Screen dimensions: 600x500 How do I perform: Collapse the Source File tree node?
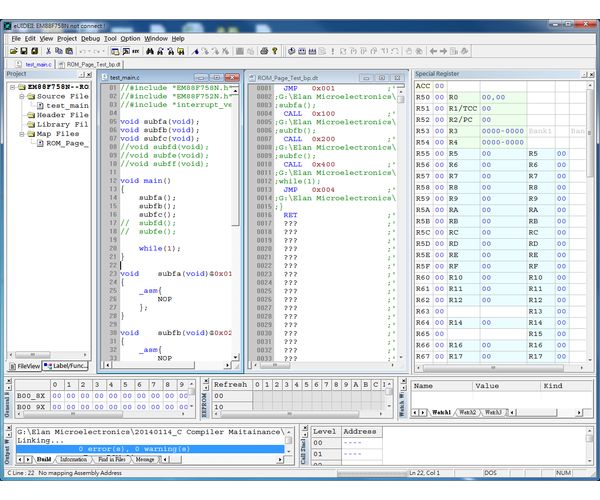click(x=19, y=96)
